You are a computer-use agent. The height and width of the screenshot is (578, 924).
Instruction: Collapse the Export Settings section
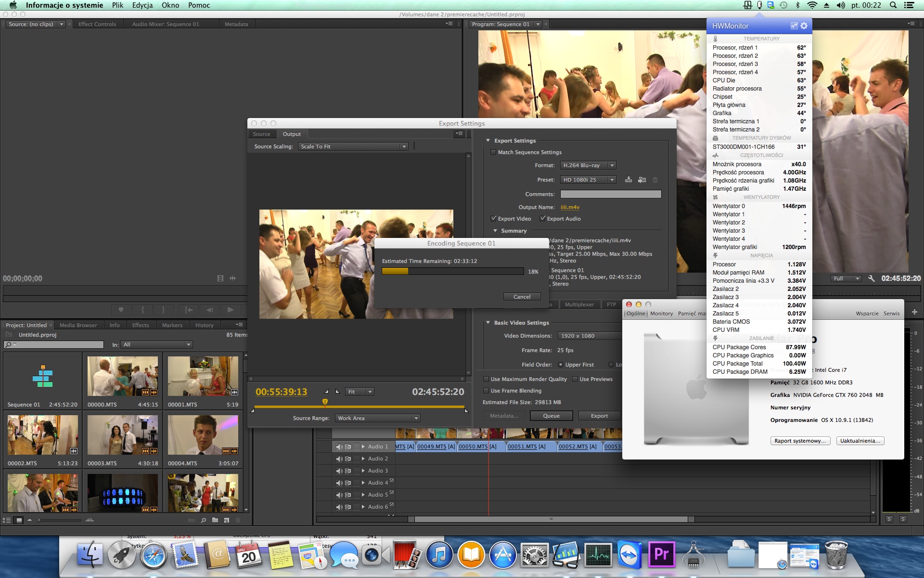point(488,141)
